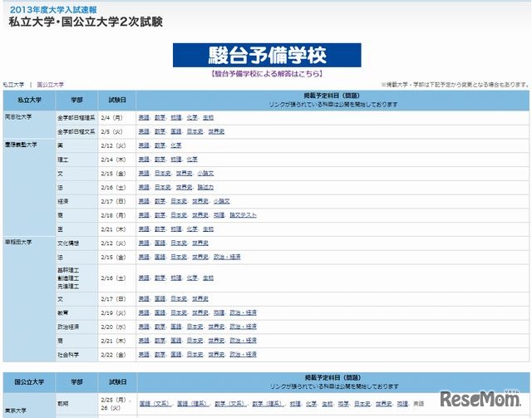Viewport: 532px width, 418px height.
Task: Open 国語 link in 全学部日程文系 2/5 row
Action: tap(176, 131)
